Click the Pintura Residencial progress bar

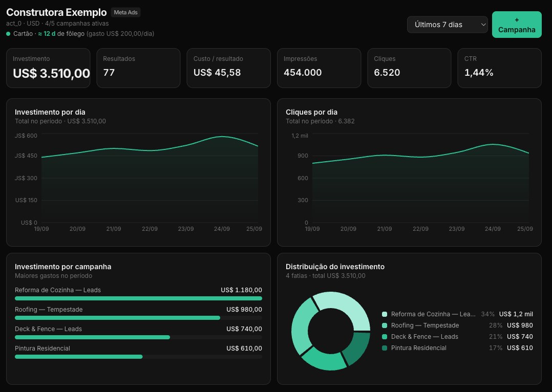[138, 357]
